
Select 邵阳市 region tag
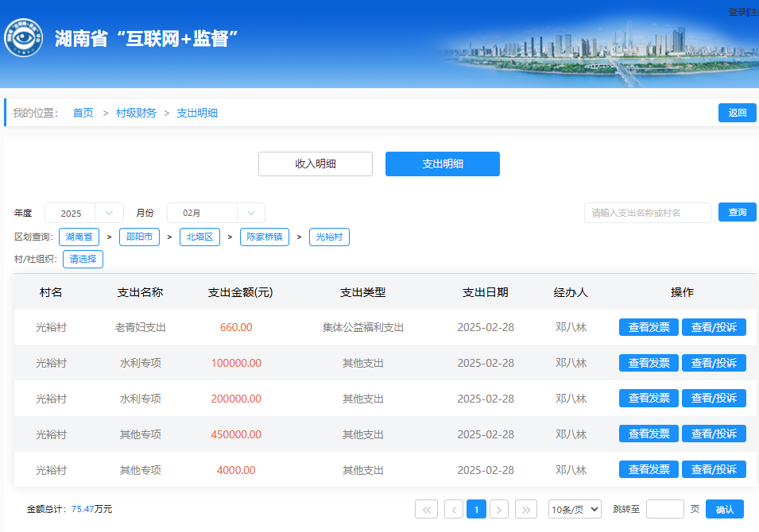(x=139, y=237)
